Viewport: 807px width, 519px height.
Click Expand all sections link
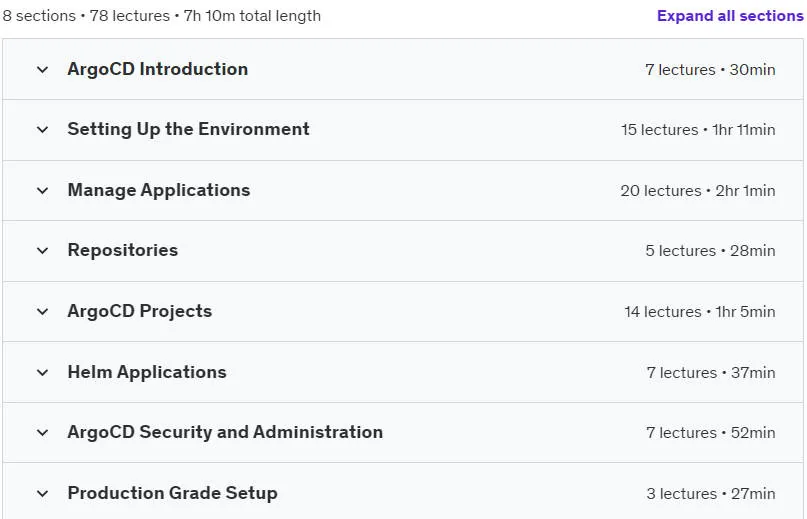coord(730,16)
